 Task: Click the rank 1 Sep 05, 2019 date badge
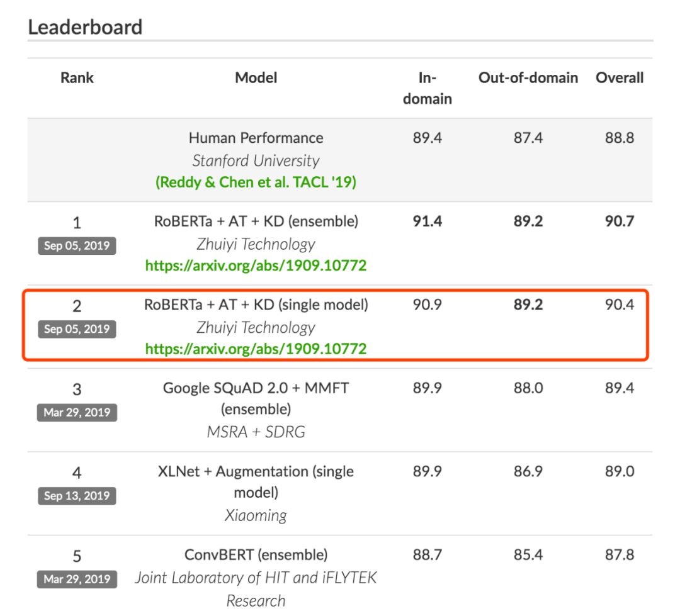coord(77,245)
